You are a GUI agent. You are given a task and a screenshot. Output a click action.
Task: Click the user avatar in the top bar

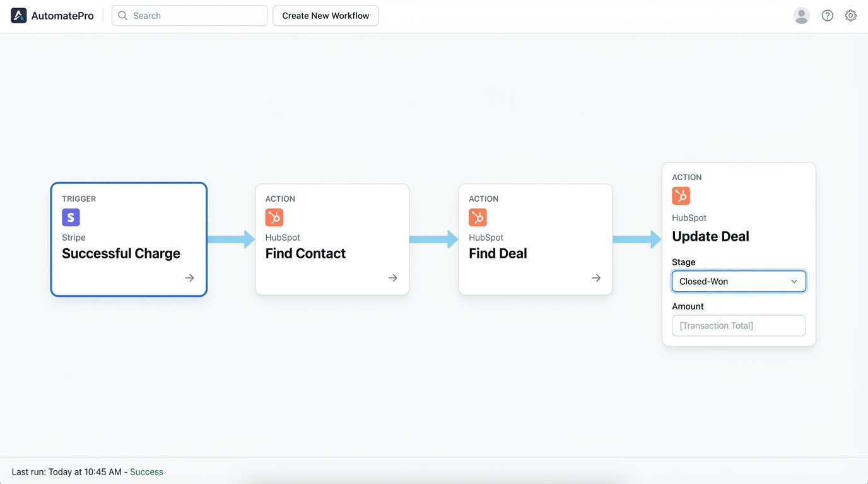click(x=801, y=15)
